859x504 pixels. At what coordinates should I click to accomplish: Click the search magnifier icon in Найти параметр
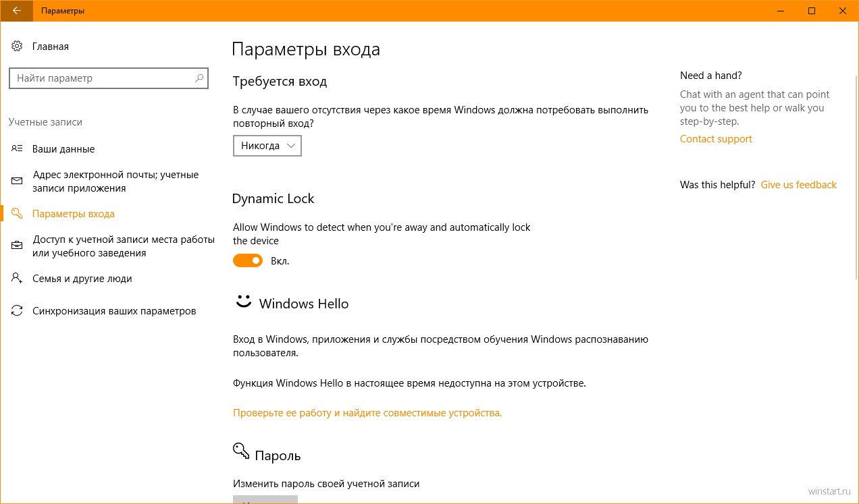[x=199, y=78]
